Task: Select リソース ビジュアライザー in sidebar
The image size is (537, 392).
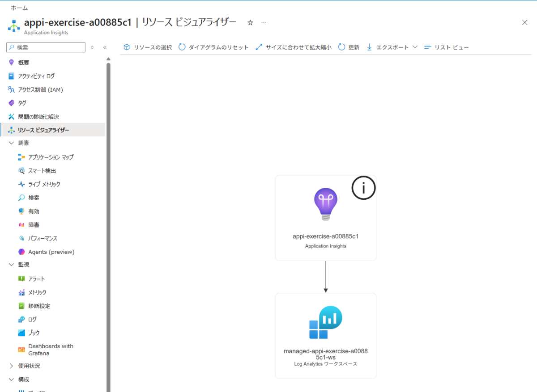Action: 53,130
